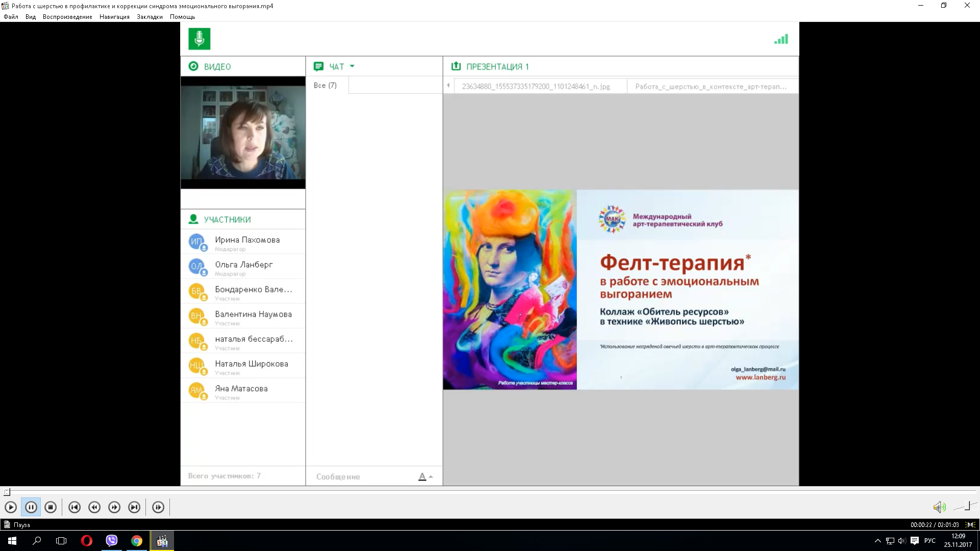Open the notification action center icon
The width and height of the screenshot is (980, 551).
915,541
